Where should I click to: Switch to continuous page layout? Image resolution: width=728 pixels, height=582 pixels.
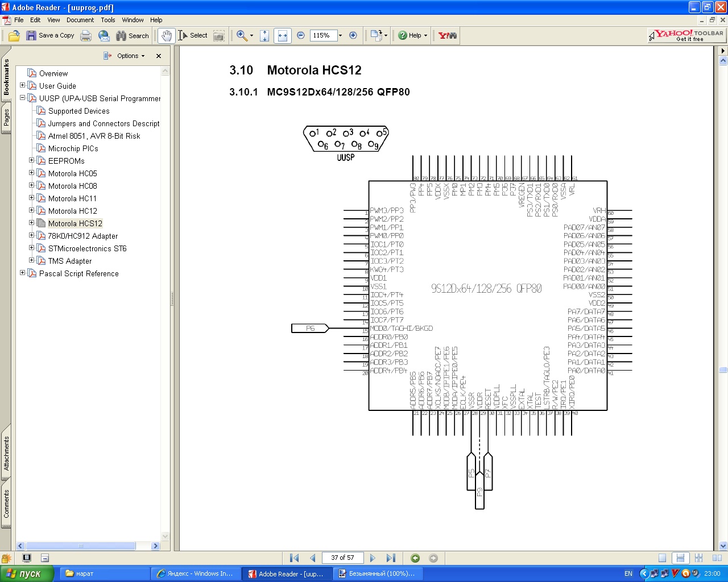point(680,558)
